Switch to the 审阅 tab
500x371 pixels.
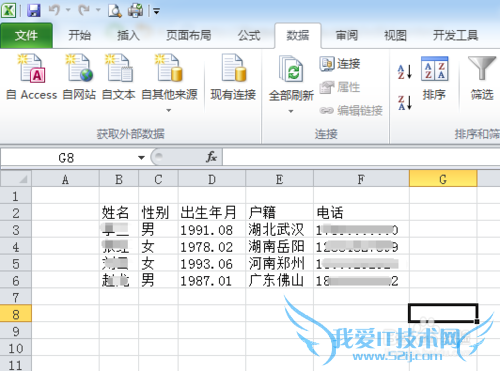347,35
